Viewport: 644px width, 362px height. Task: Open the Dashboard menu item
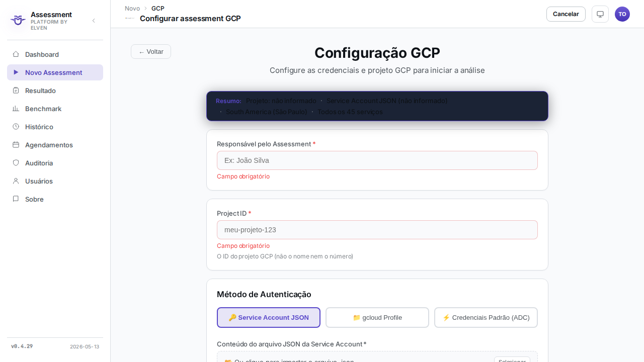[55, 54]
